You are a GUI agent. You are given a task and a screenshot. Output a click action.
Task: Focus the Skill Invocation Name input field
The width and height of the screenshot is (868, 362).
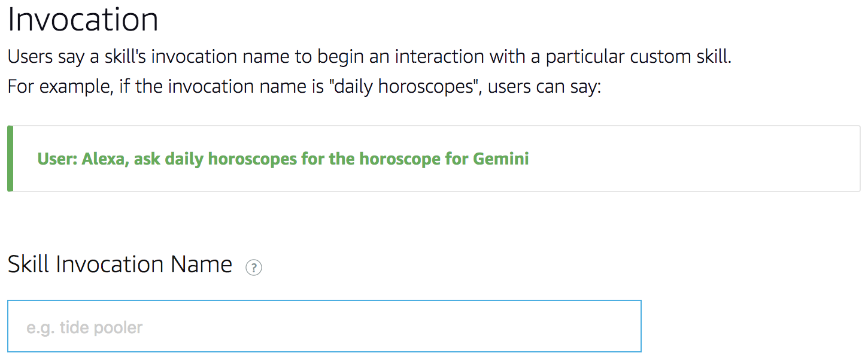[324, 326]
